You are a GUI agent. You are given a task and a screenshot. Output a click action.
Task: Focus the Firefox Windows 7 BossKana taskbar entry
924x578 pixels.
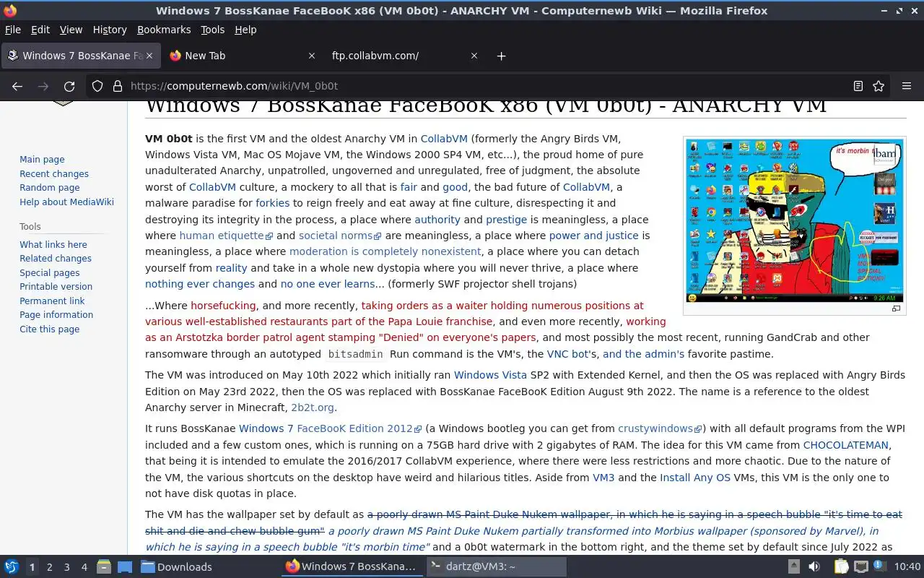pyautogui.click(x=352, y=566)
